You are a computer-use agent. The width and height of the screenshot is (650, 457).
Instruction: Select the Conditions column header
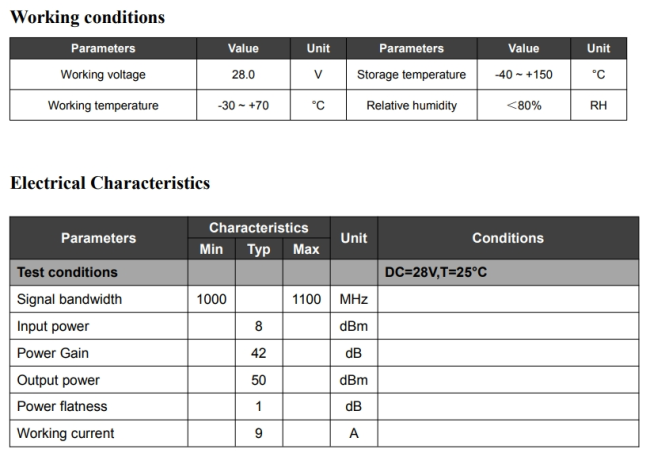[x=507, y=238]
